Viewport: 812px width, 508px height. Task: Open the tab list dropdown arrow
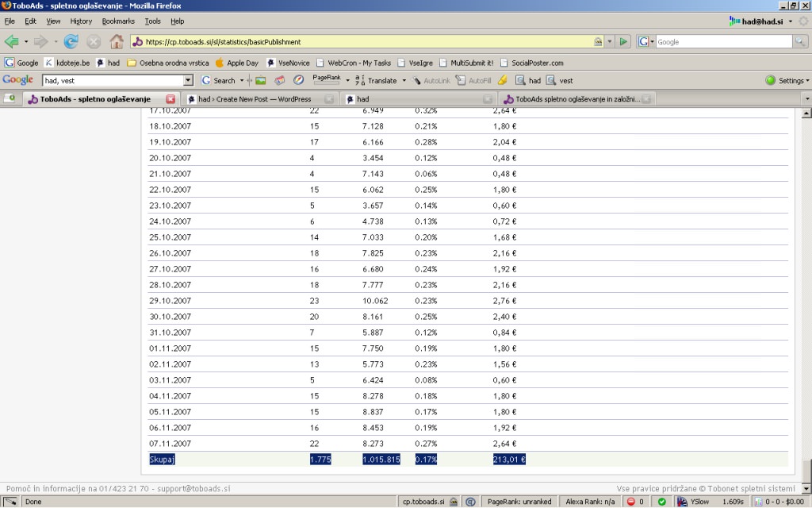(806, 99)
